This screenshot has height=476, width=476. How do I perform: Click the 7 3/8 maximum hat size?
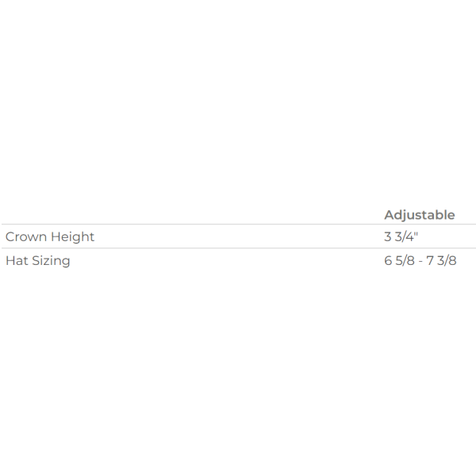click(x=441, y=260)
